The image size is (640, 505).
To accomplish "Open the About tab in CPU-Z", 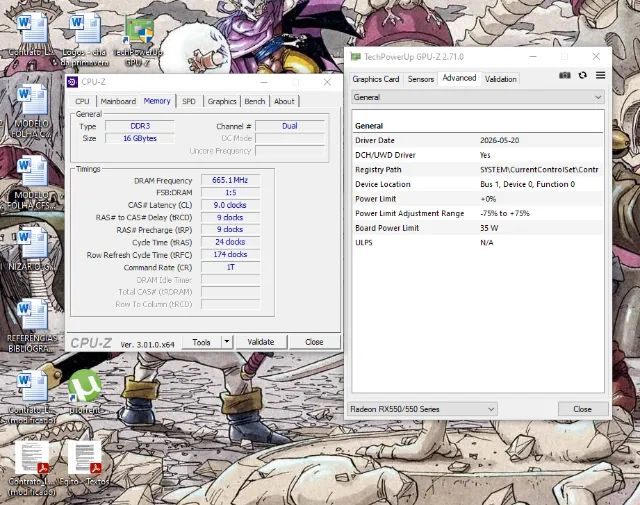I will pos(284,101).
